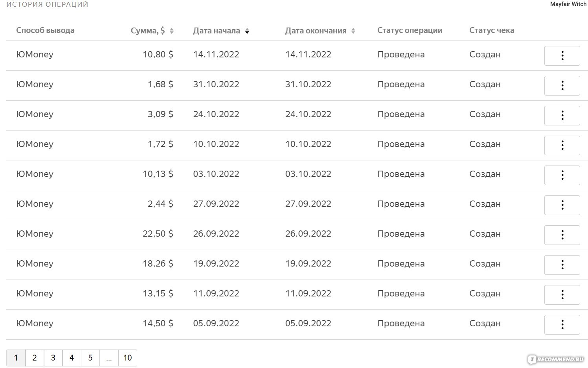This screenshot has height=368, width=588.
Task: Go to page 3 of history
Action: click(53, 358)
